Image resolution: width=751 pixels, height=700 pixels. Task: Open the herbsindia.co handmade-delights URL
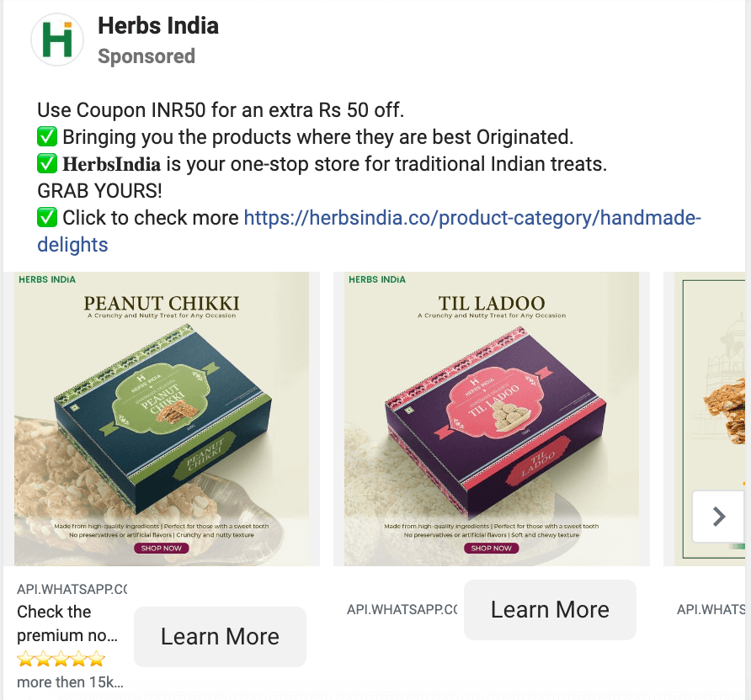point(370,231)
